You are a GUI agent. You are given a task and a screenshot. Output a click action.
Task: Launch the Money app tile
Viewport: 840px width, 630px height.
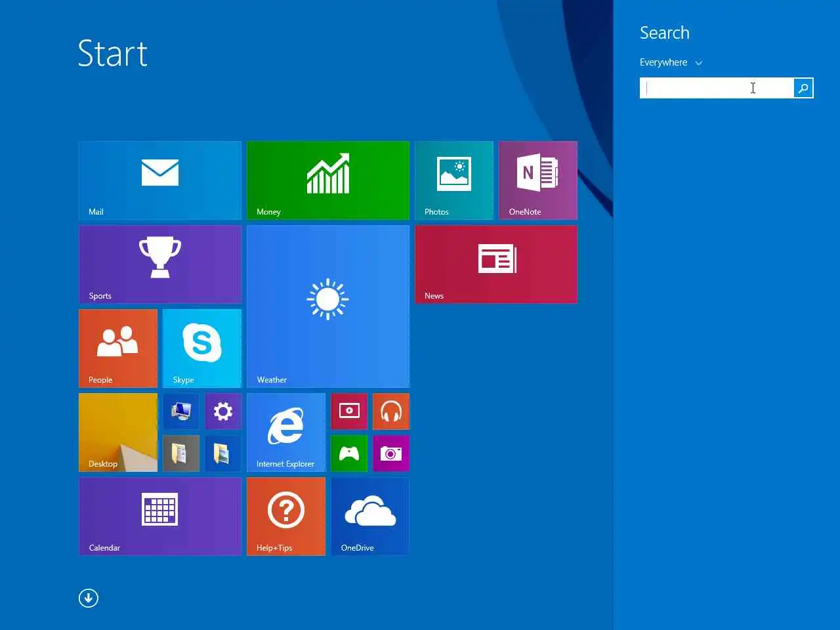[x=328, y=180]
